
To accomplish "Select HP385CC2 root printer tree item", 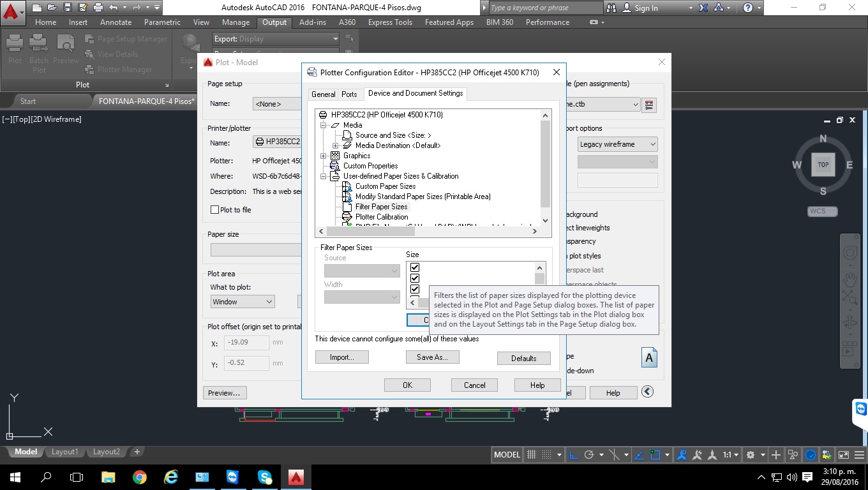I will [387, 115].
